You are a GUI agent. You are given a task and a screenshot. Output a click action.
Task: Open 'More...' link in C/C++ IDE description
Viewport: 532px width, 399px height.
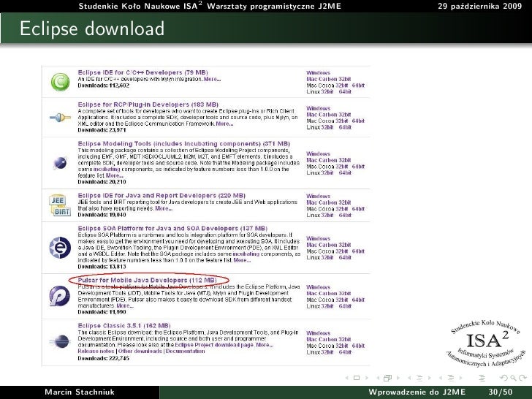tap(212, 79)
